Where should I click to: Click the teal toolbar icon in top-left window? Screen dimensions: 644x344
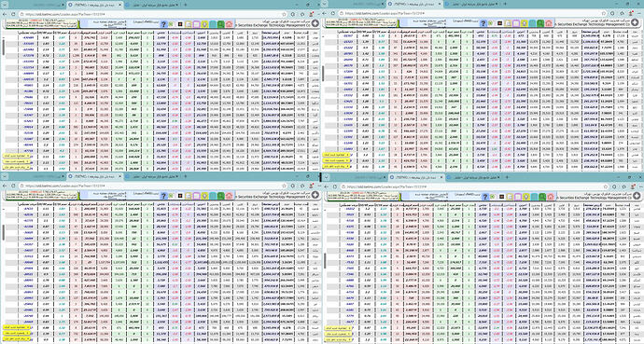[x=213, y=24]
